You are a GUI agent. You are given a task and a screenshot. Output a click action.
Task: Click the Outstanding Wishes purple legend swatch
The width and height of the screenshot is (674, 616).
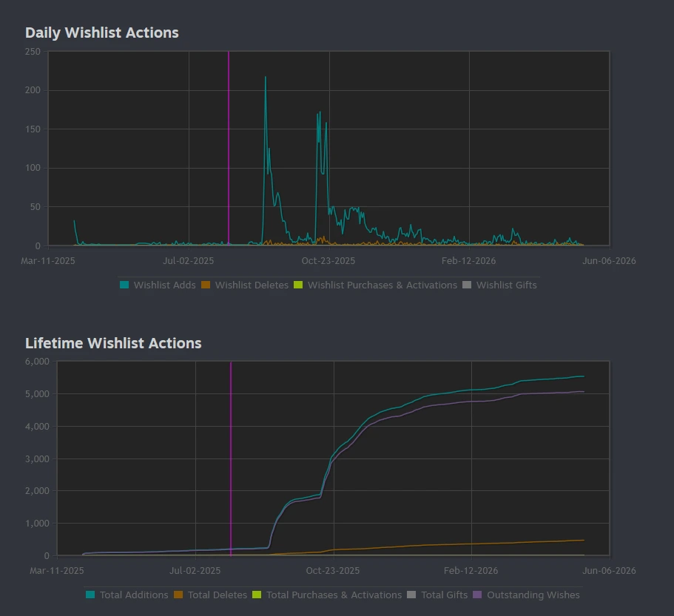pyautogui.click(x=477, y=595)
